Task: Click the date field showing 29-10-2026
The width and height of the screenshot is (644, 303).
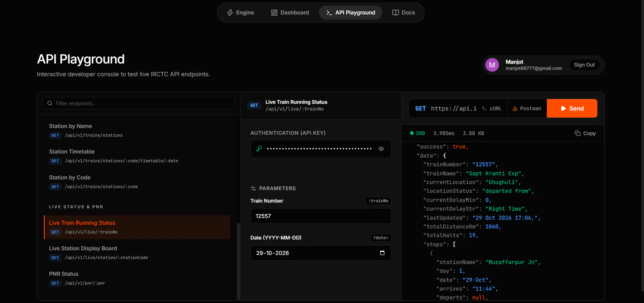Action: pos(321,253)
